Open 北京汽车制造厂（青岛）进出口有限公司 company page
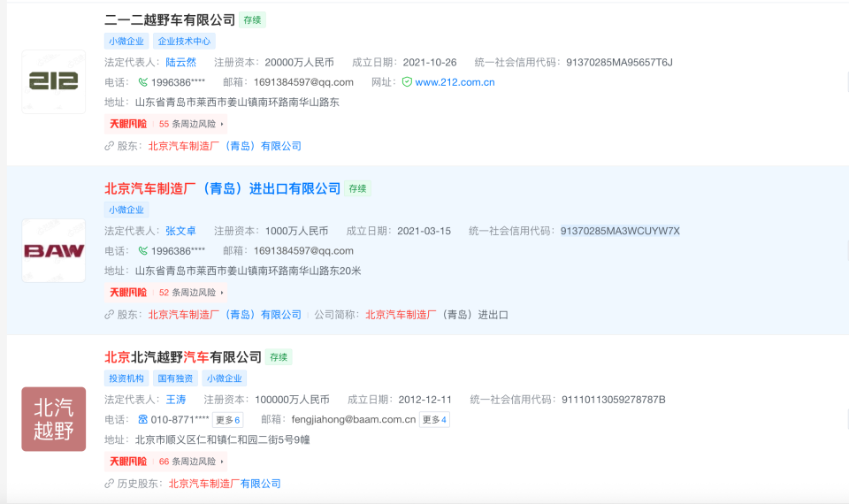 222,188
